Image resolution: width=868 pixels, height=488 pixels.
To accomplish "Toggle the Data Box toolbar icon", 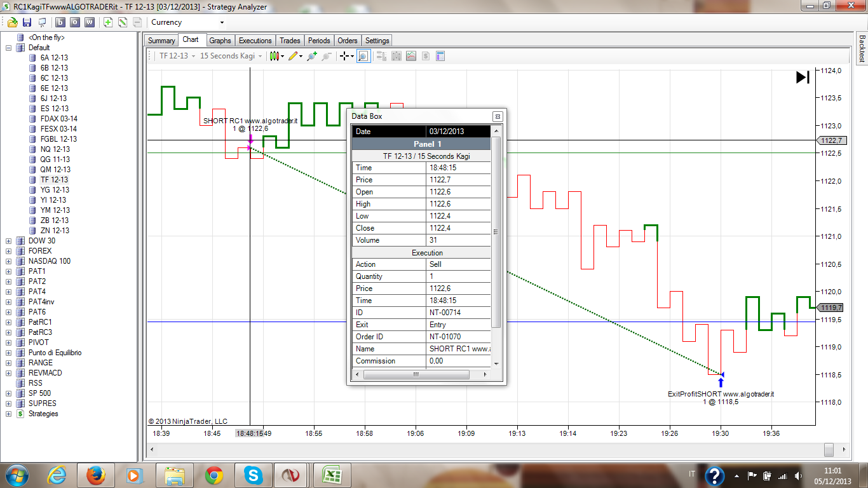I will pos(440,56).
